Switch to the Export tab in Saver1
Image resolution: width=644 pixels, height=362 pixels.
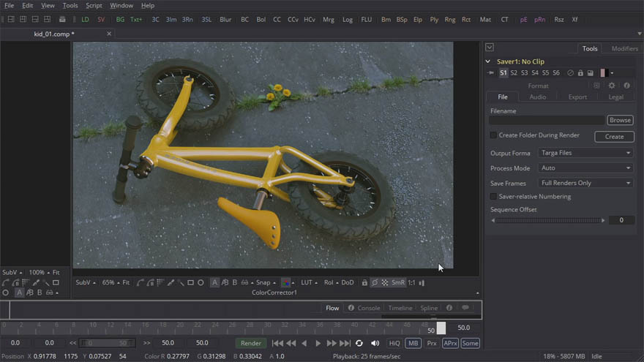(x=577, y=97)
